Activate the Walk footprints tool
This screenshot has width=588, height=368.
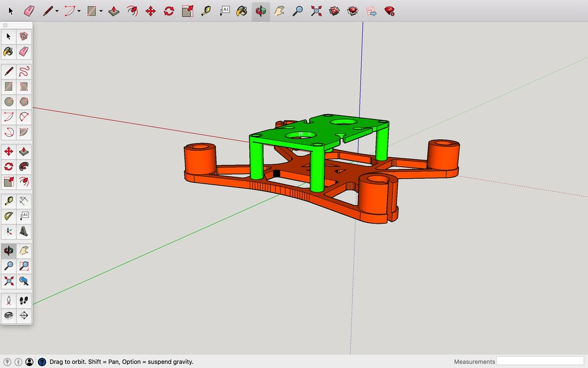pos(24,300)
